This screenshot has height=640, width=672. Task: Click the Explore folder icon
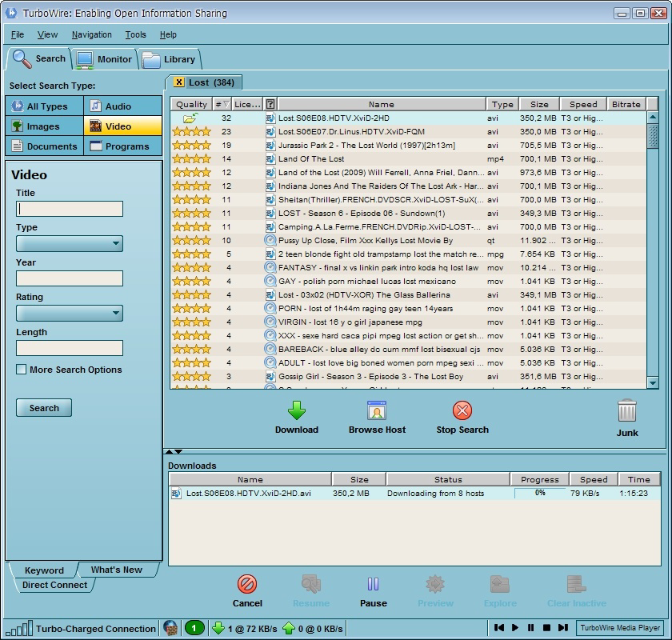tap(500, 584)
